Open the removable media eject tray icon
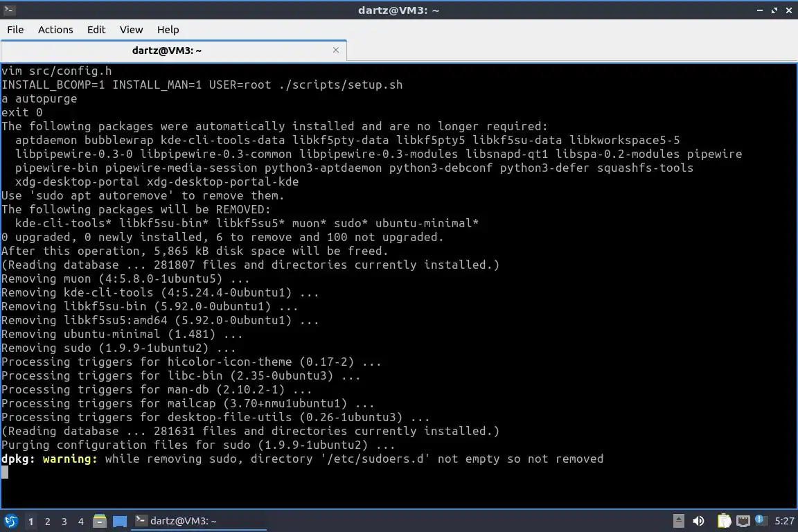This screenshot has width=798, height=532. click(678, 521)
